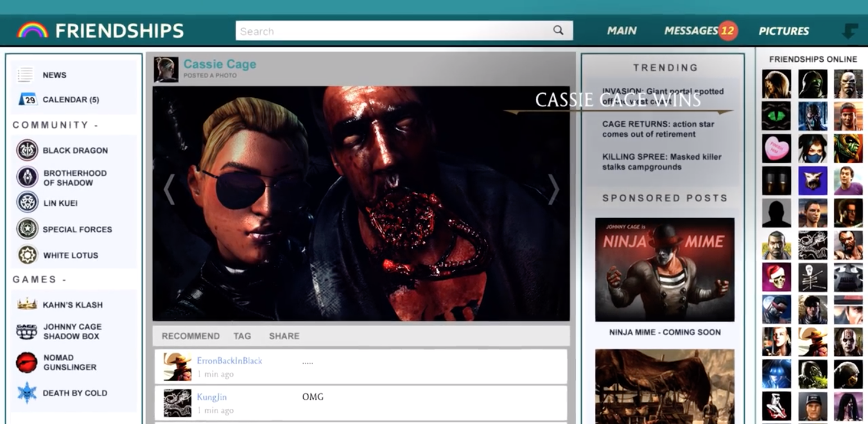Open the Calendar icon showing 29
Viewport: 868px width, 424px height.
pos(28,100)
